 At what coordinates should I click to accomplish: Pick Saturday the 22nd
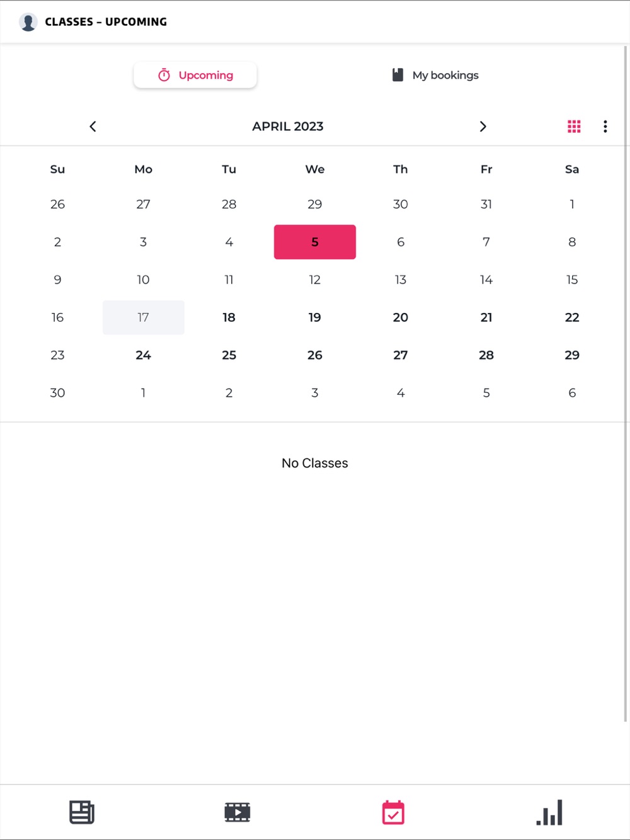(x=572, y=317)
